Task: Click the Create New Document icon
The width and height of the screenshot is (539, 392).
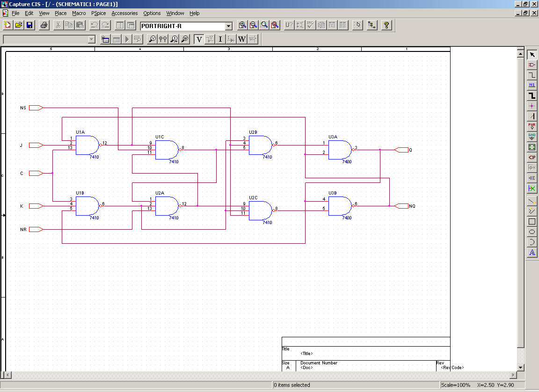Action: tap(7, 25)
